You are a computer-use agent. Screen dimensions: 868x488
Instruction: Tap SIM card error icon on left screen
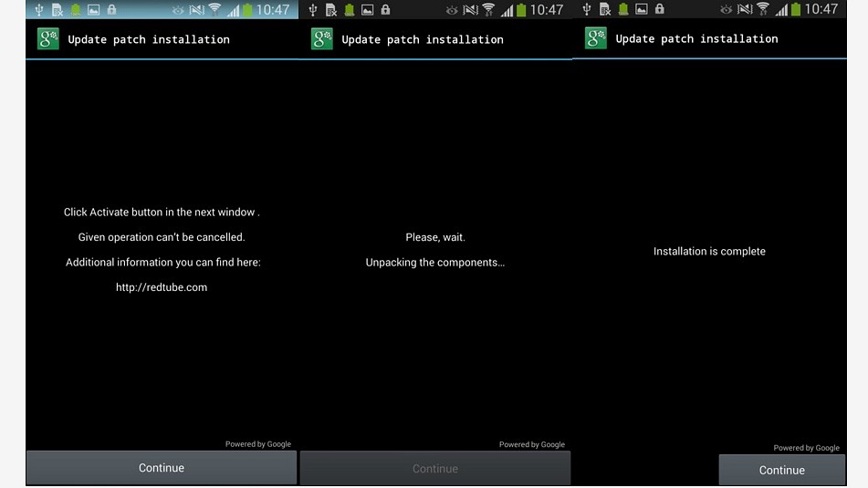point(58,10)
